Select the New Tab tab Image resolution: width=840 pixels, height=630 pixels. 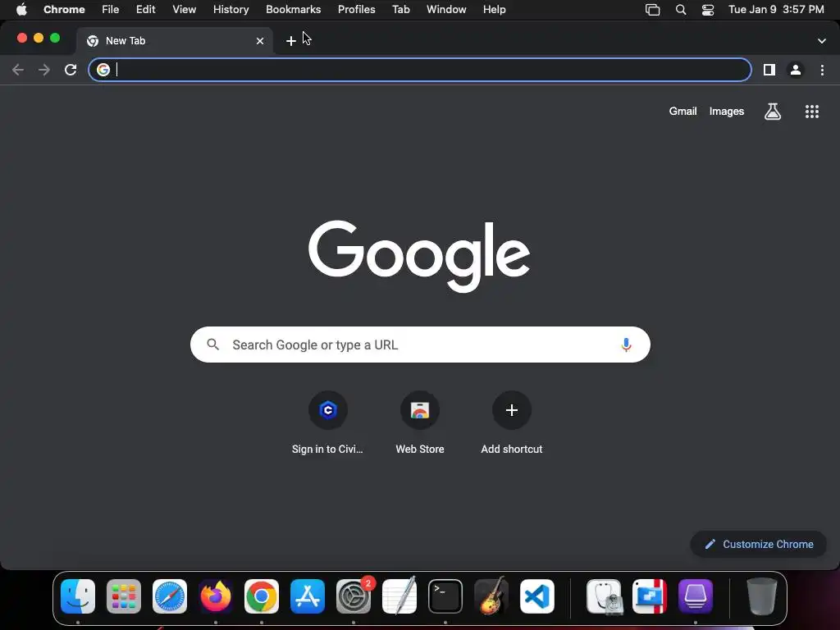(174, 41)
